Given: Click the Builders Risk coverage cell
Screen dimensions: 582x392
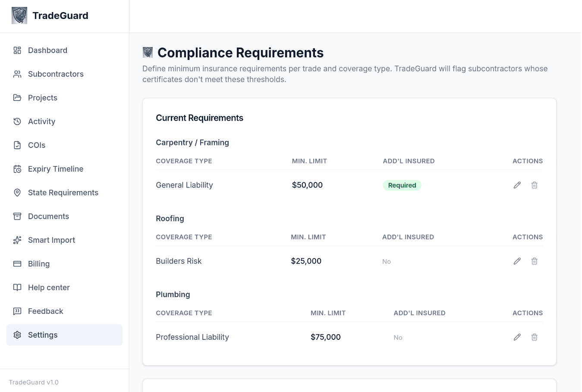Looking at the screenshot, I should (x=179, y=261).
